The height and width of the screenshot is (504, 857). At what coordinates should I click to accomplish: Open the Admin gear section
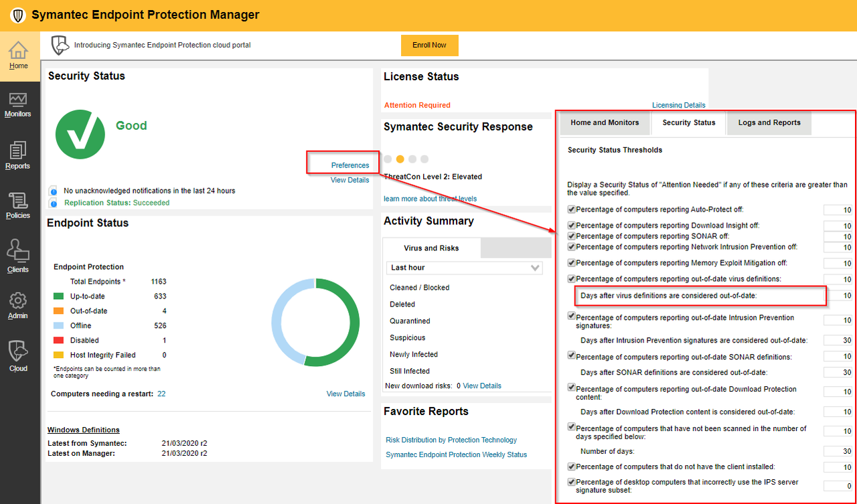pos(18,306)
